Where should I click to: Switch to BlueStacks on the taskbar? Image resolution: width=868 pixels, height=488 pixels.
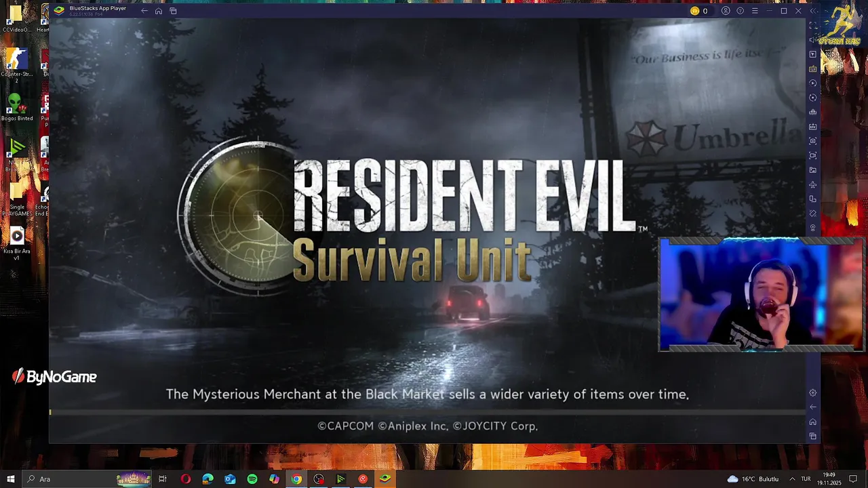[385, 479]
